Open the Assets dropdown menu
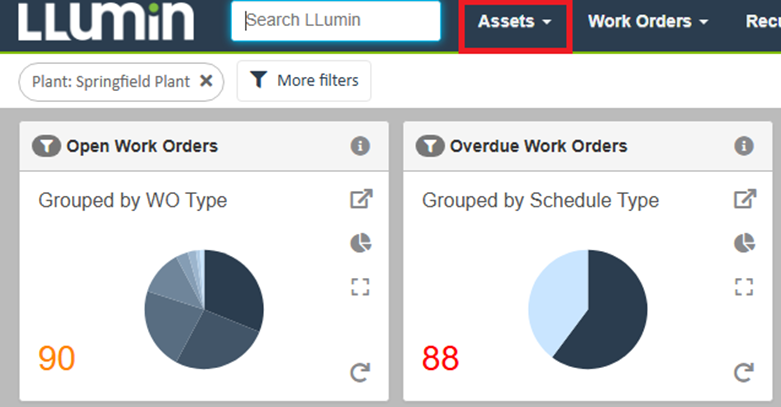The width and height of the screenshot is (781, 407). [514, 22]
